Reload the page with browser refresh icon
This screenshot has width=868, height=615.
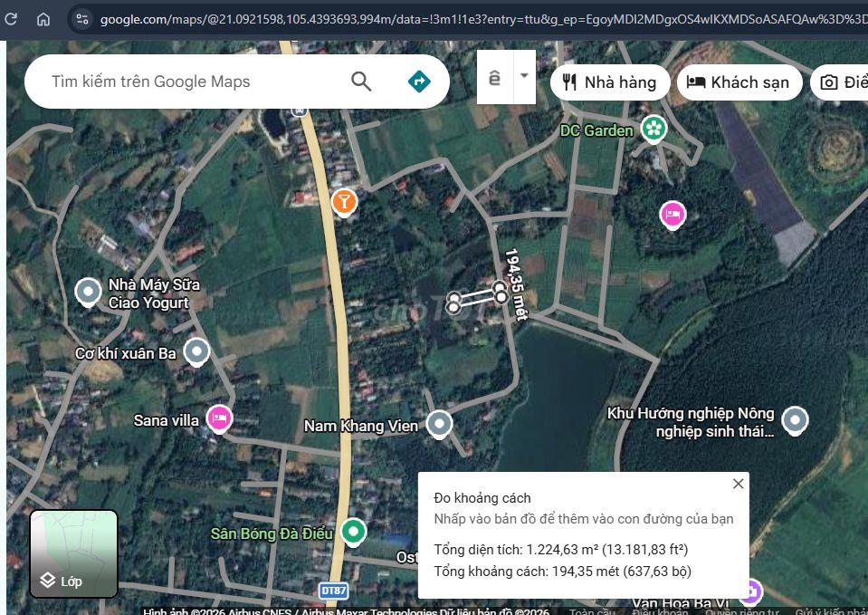point(11,19)
